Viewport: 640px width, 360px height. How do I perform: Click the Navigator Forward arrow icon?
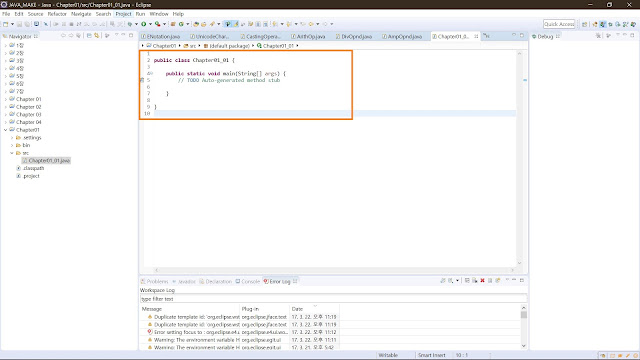coord(71,36)
